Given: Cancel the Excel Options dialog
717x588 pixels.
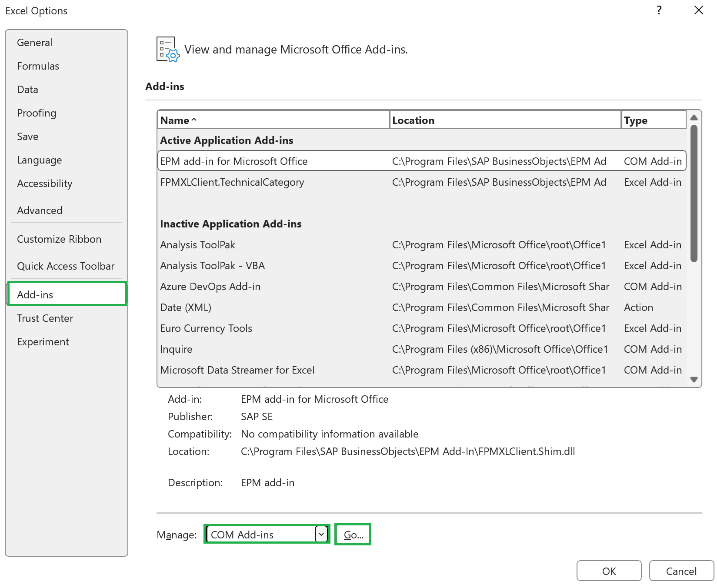Looking at the screenshot, I should [x=681, y=571].
